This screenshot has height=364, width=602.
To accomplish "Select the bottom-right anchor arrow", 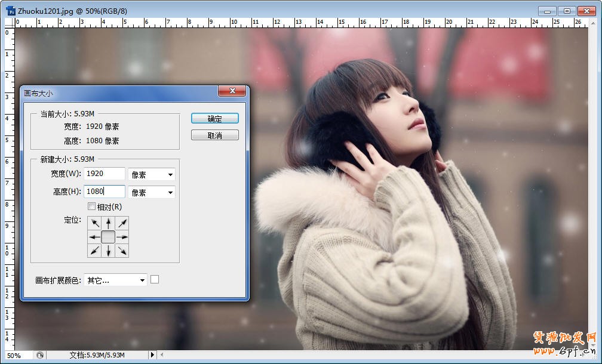I will tap(123, 251).
